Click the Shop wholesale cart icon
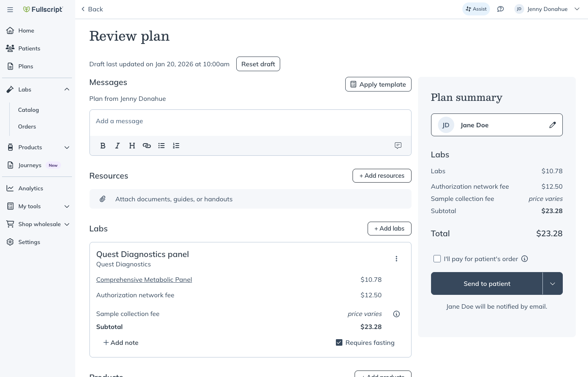The height and width of the screenshot is (377, 588). 10,224
